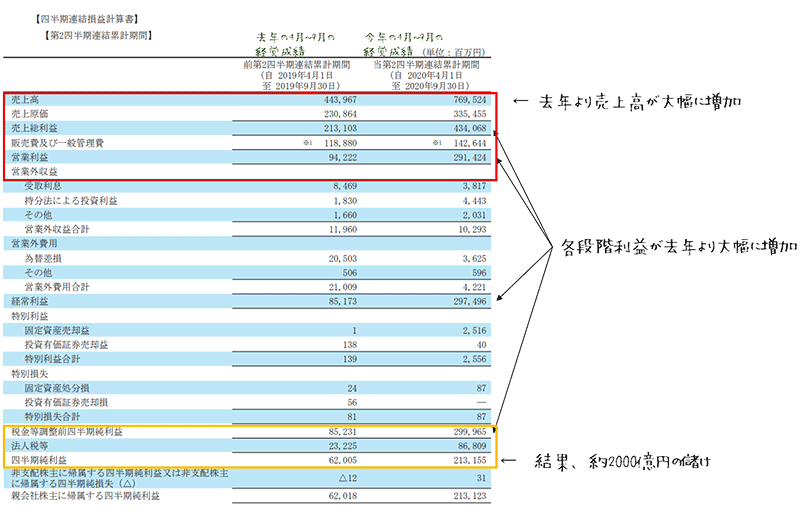Select the value 230,864 in 売上原価 row
The width and height of the screenshot is (800, 514).
click(340, 114)
